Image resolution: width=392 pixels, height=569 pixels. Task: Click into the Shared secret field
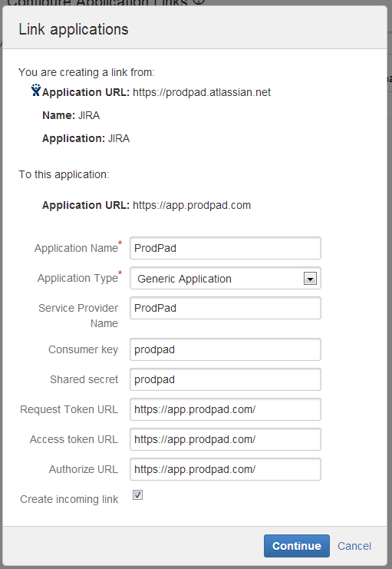click(226, 379)
